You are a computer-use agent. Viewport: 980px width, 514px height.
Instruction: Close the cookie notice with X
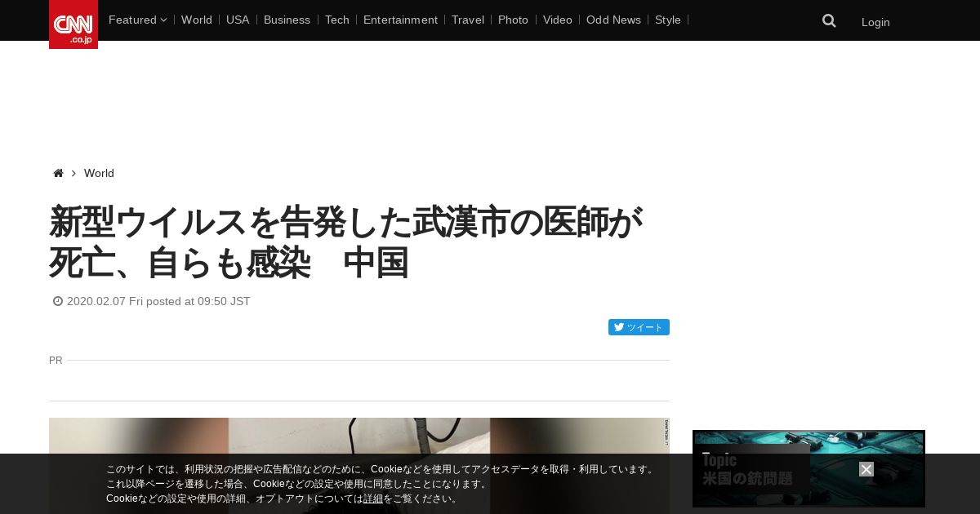866,469
